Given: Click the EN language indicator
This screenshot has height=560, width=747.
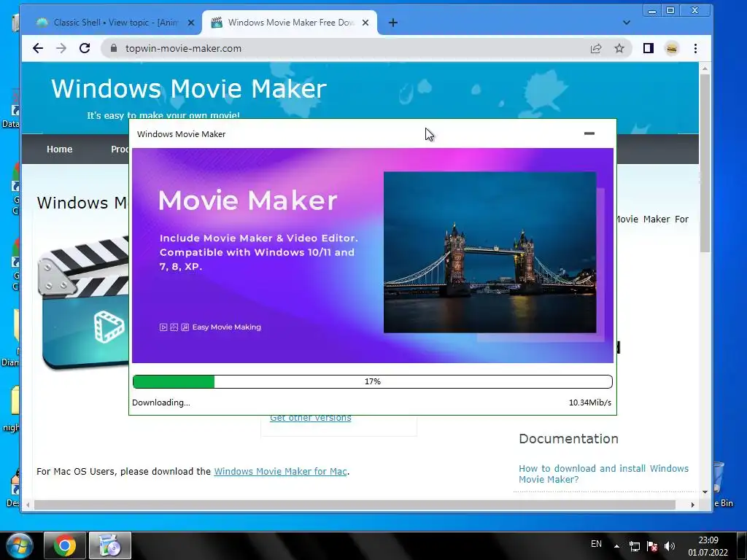Looking at the screenshot, I should pyautogui.click(x=596, y=544).
